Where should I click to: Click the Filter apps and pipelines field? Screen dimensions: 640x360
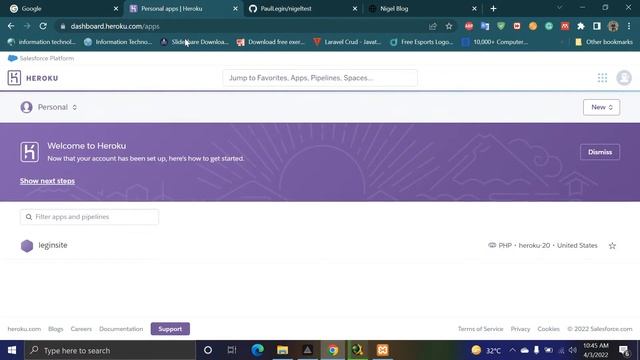point(89,217)
